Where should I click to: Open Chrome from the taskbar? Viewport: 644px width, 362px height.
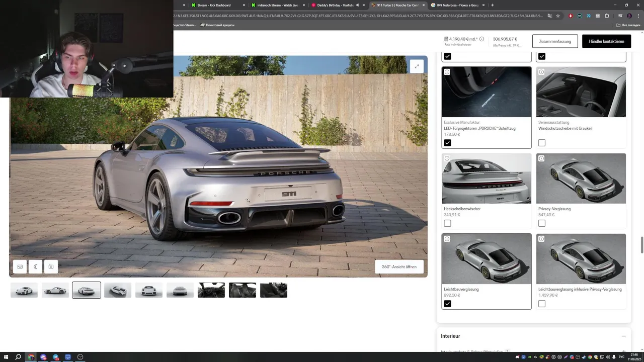coord(31,357)
